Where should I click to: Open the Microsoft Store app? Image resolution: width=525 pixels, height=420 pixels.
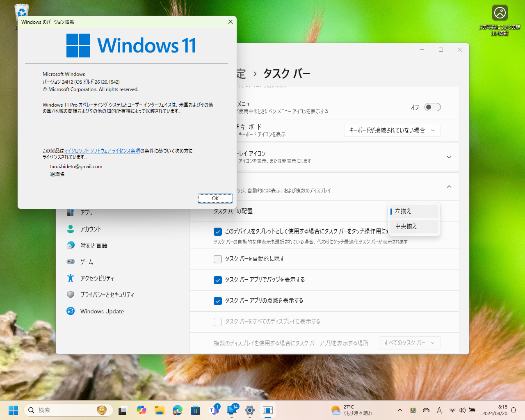pyautogui.click(x=196, y=410)
